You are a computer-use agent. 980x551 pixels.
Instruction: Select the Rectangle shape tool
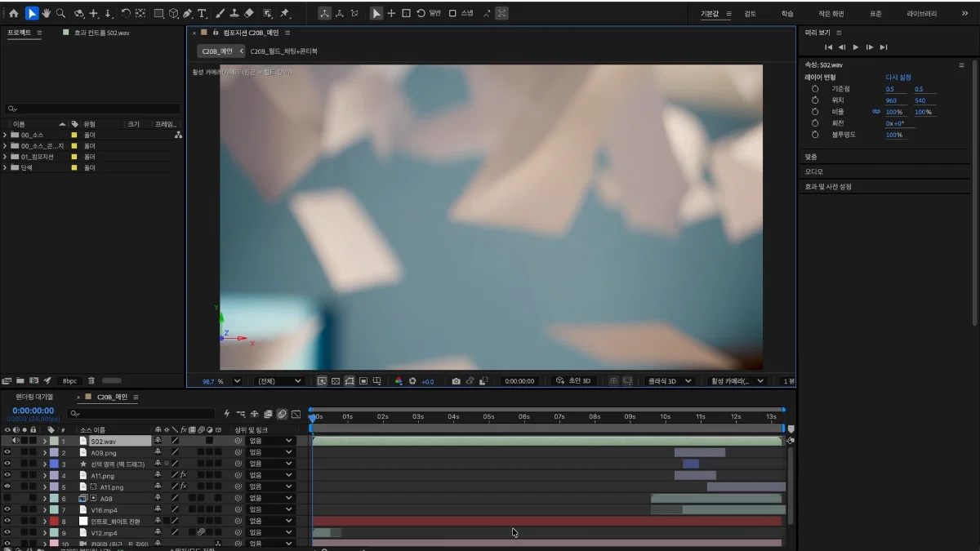pos(158,13)
